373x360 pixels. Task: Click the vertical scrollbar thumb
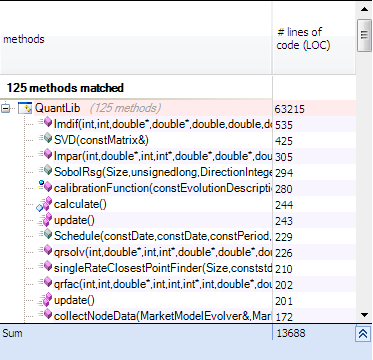coord(364,35)
